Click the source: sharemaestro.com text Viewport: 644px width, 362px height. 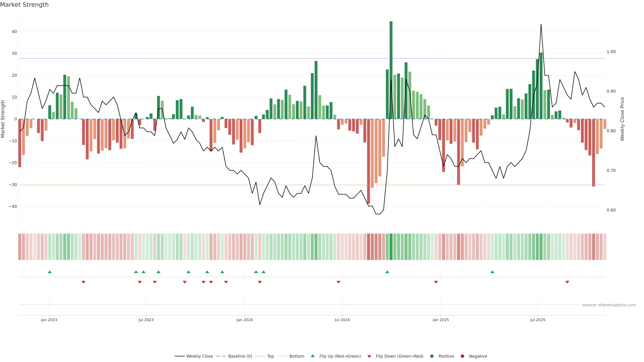click(x=609, y=305)
